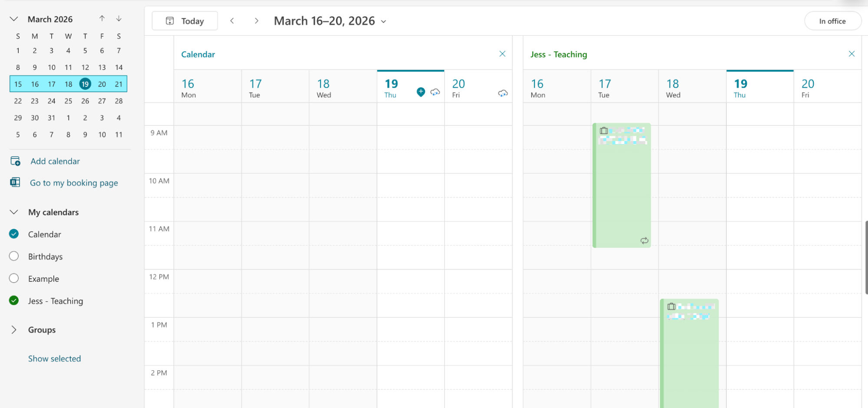This screenshot has width=868, height=408.
Task: Expand the Groups section
Action: [13, 329]
